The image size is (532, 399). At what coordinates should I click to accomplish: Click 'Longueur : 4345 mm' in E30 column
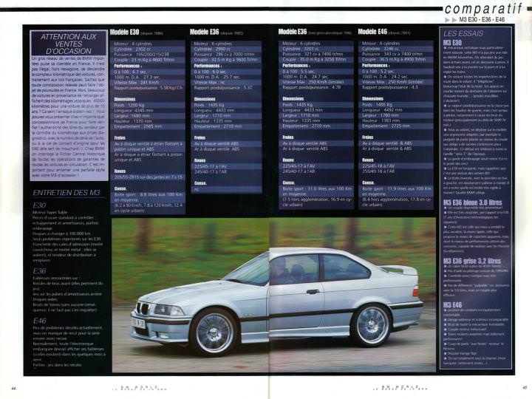(x=134, y=111)
